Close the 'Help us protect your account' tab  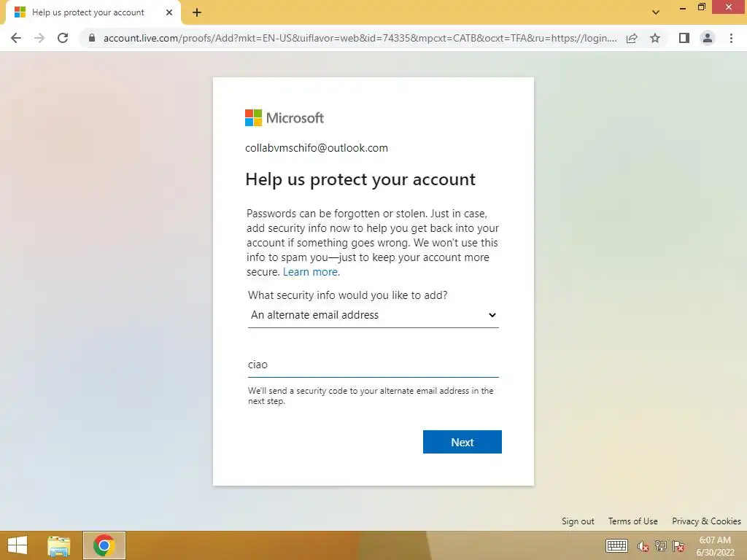click(x=169, y=12)
